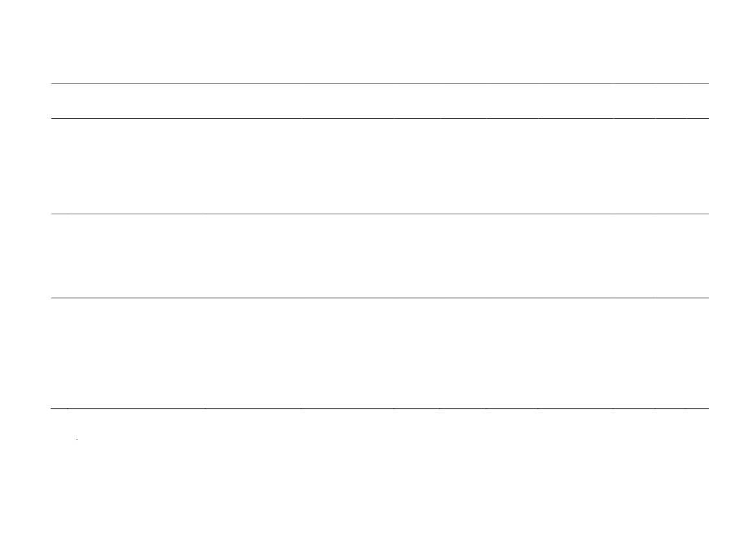Select the thick line under the header row

[x=380, y=118]
